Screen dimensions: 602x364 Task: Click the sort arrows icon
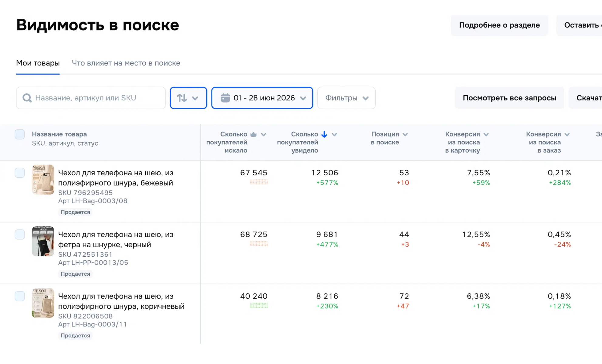182,98
